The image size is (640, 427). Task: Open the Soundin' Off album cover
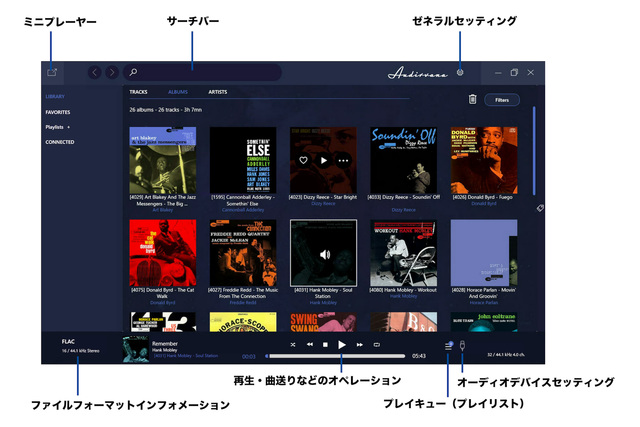tap(404, 160)
